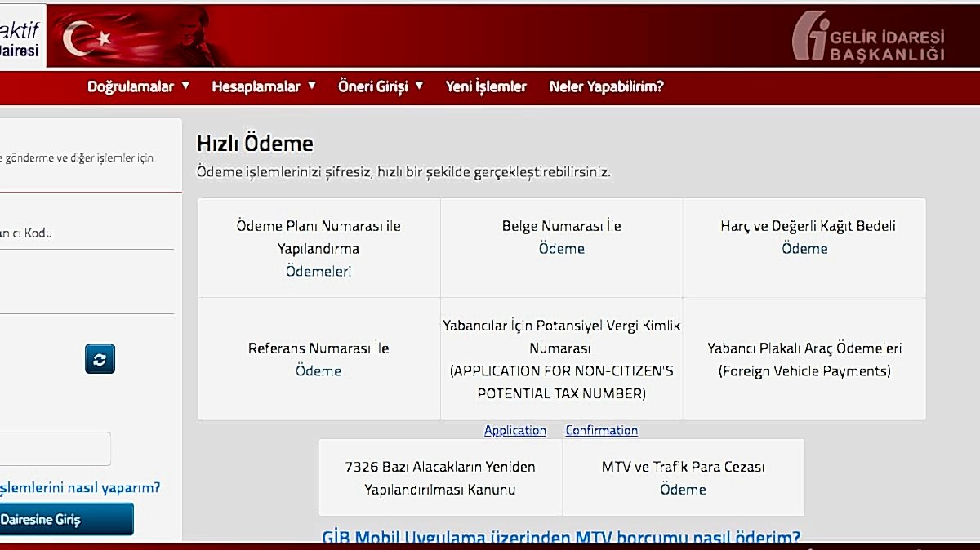The image size is (980, 550).
Task: Choose MTV ve Trafik Para Cezası Ödeme
Action: click(683, 478)
